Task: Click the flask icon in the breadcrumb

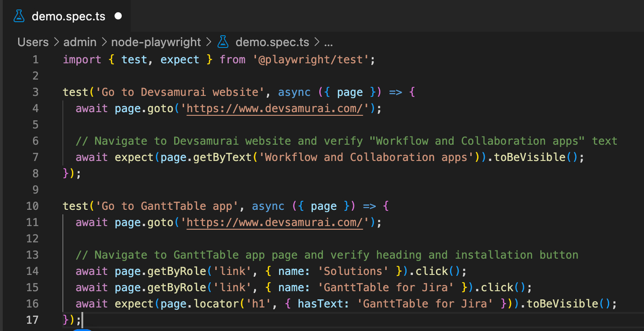Action: point(223,42)
